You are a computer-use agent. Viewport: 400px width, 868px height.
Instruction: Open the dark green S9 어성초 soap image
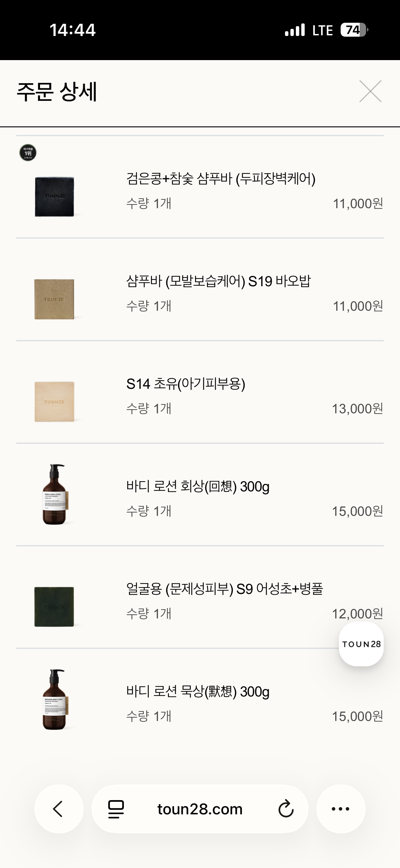coord(54,607)
